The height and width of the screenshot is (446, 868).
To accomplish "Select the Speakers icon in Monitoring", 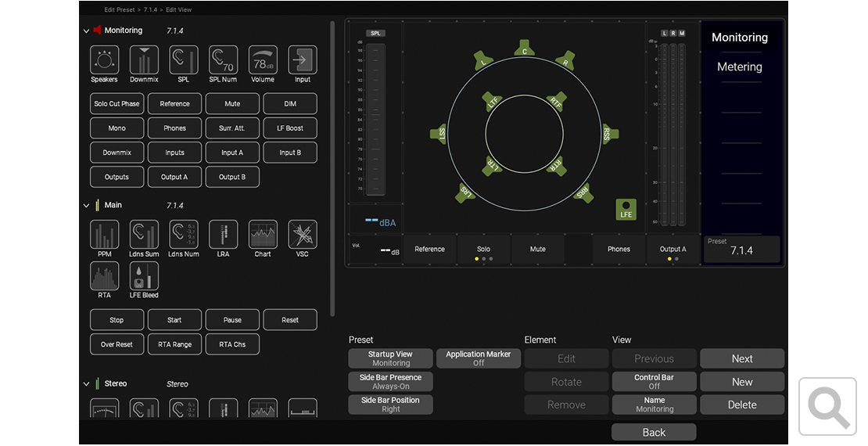I will [x=104, y=60].
